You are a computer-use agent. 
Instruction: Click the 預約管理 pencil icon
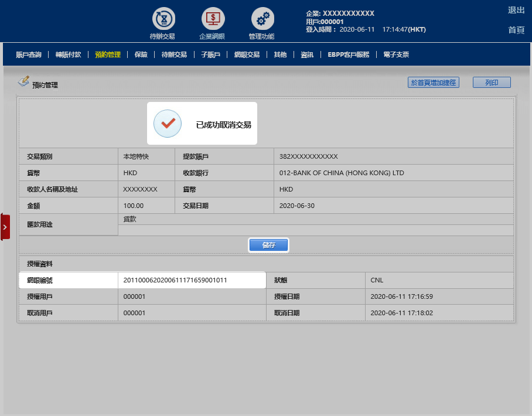pos(23,81)
